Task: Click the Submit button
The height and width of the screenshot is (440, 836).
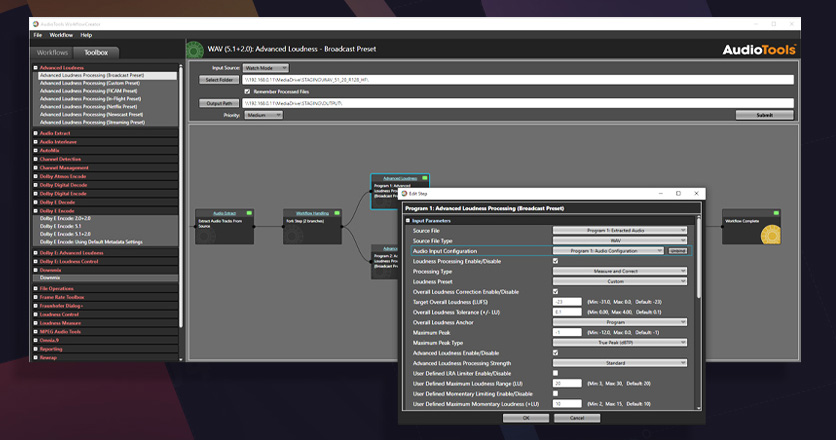Action: click(x=765, y=115)
